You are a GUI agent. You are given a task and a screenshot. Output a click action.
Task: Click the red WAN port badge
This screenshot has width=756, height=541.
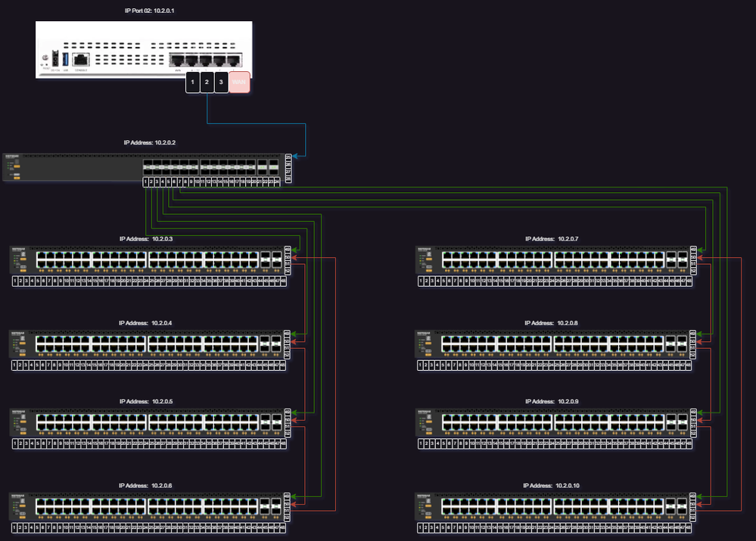point(239,81)
